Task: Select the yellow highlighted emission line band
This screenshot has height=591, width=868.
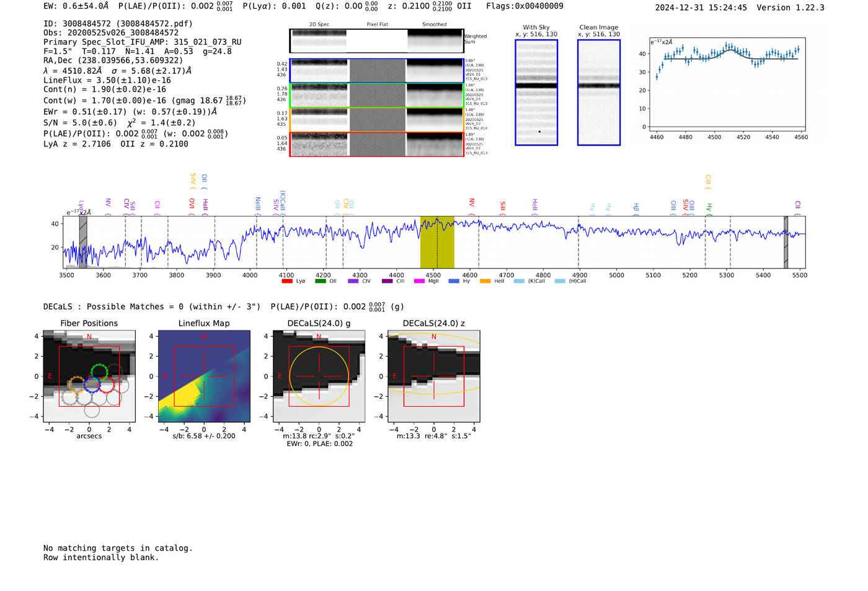Action: click(x=437, y=242)
